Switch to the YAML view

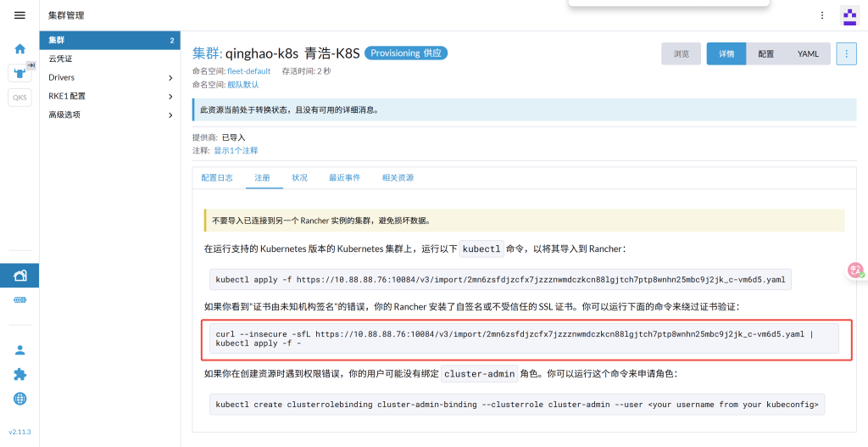point(808,53)
